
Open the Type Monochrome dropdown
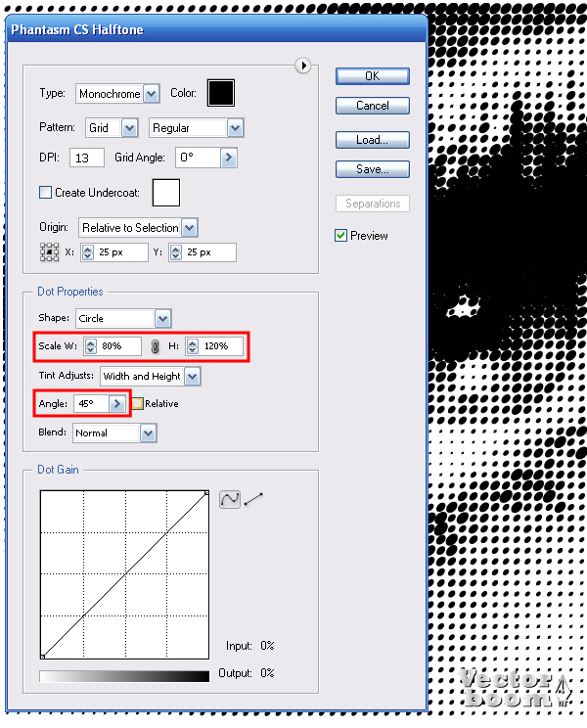point(152,94)
